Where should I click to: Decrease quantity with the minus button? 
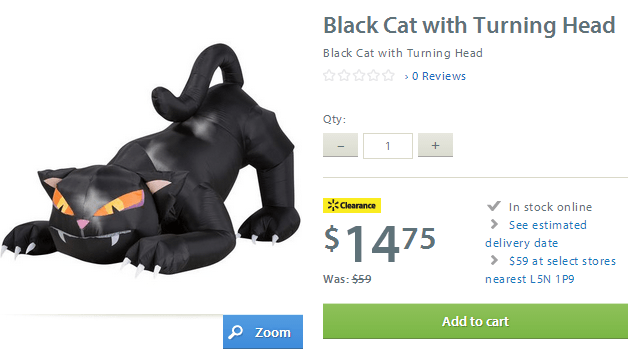click(x=341, y=145)
